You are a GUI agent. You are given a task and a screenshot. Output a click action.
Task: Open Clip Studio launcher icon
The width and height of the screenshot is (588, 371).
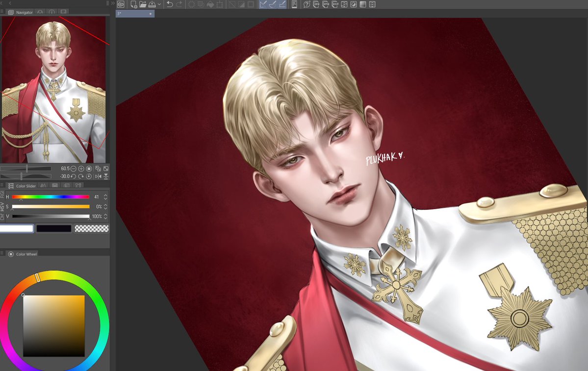click(121, 4)
